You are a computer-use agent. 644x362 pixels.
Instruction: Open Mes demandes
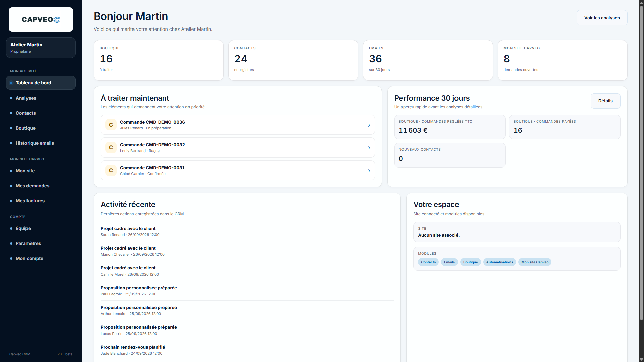[41, 186]
